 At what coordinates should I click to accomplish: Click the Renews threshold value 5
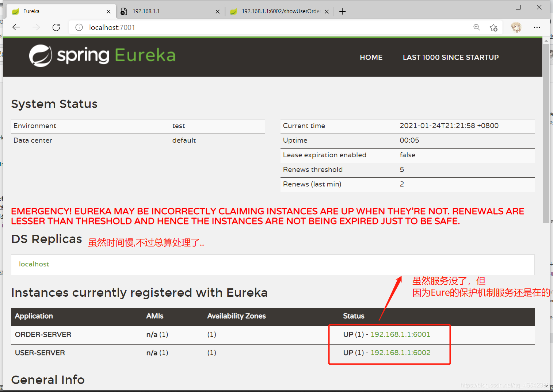[402, 169]
